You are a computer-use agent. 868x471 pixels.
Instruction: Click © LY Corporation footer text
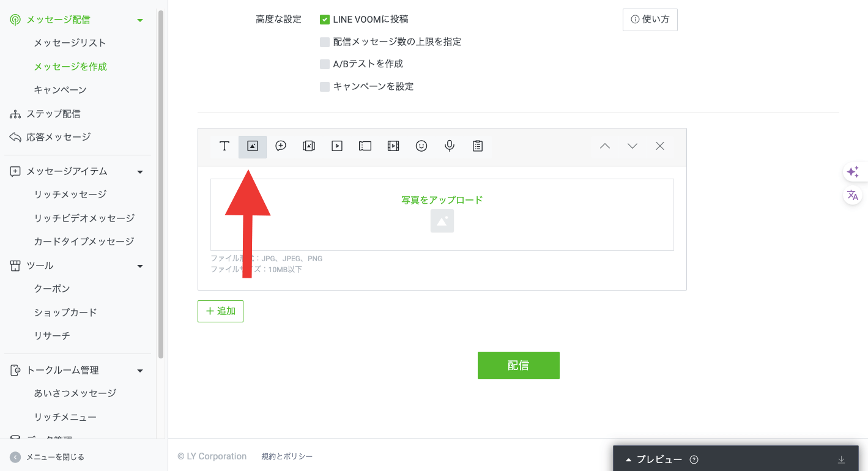click(x=212, y=456)
